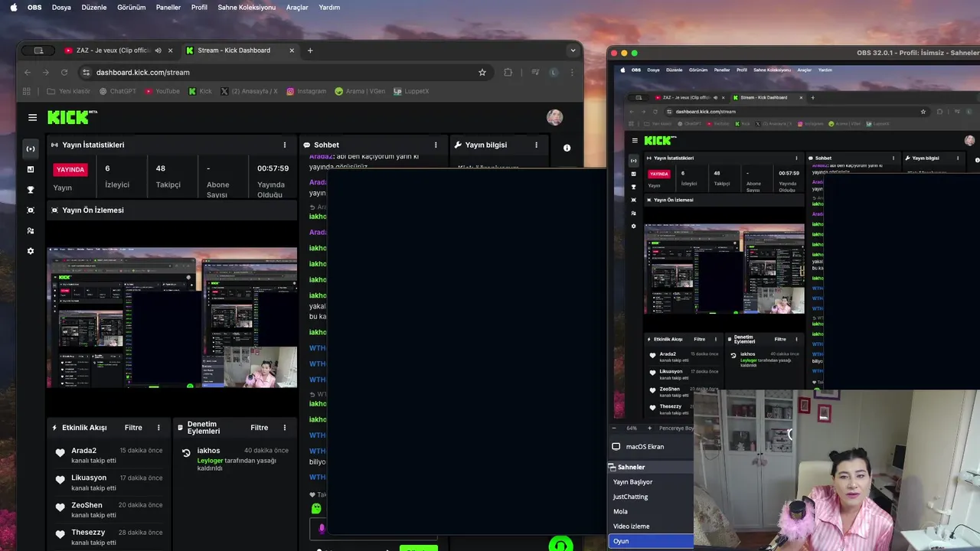Open the community people icon in sidebar
Viewport: 980px width, 551px height.
[31, 230]
